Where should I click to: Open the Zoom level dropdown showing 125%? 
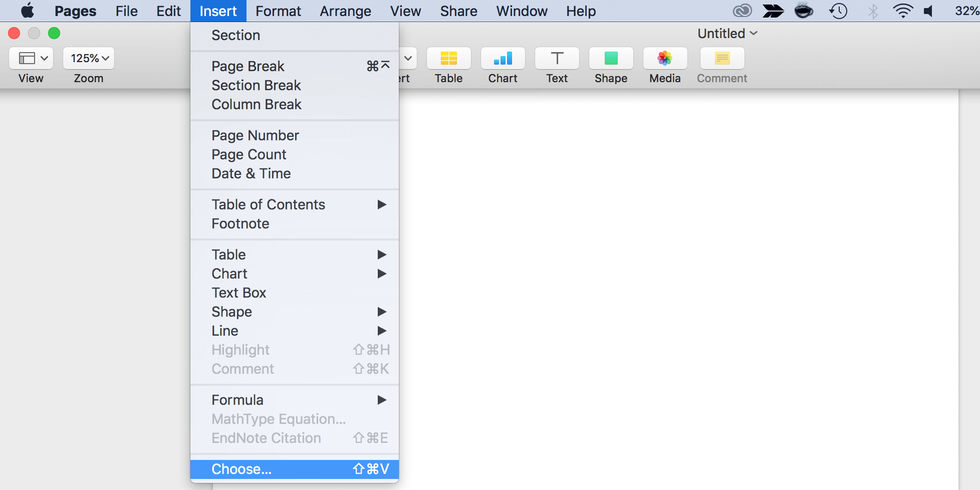tap(88, 58)
